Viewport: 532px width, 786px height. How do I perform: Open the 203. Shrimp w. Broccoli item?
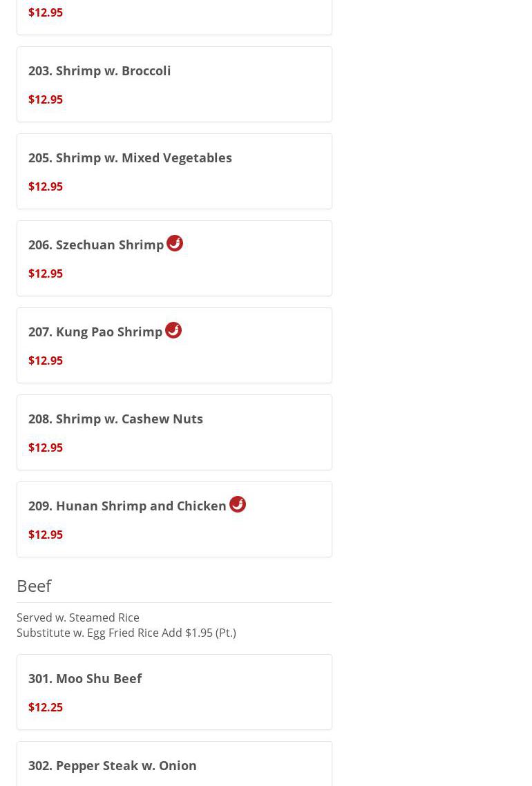tap(99, 70)
